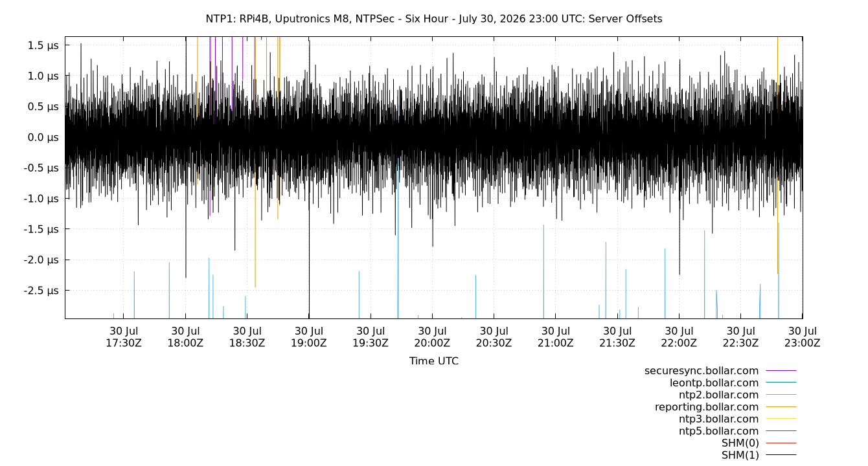Click the '30 Jul 21:30Z' time label
The image size is (868, 466).
tap(617, 337)
